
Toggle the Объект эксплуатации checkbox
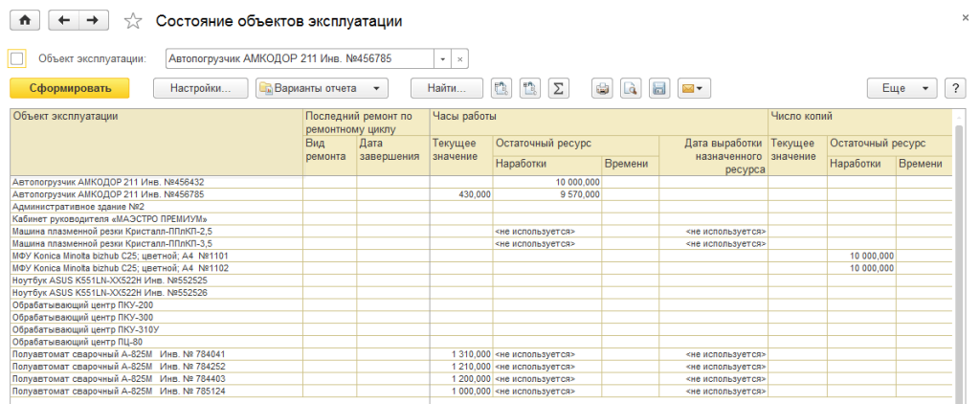coord(16,58)
